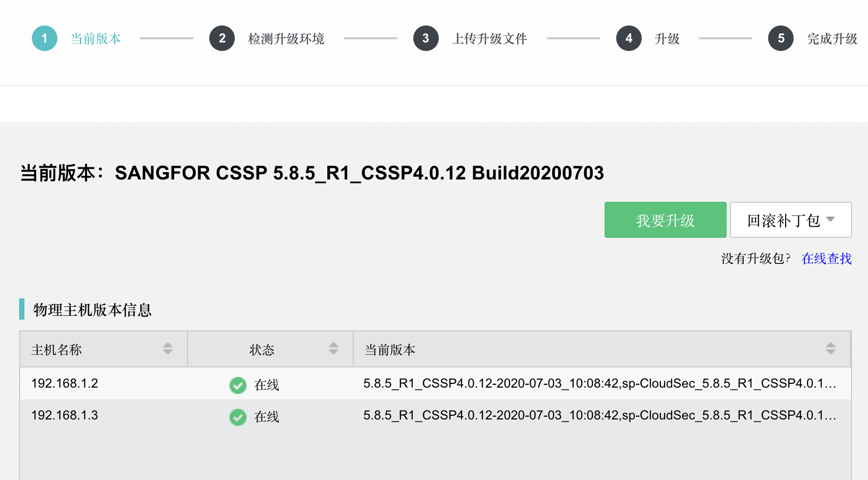Select the 当前版本 step label

point(96,38)
